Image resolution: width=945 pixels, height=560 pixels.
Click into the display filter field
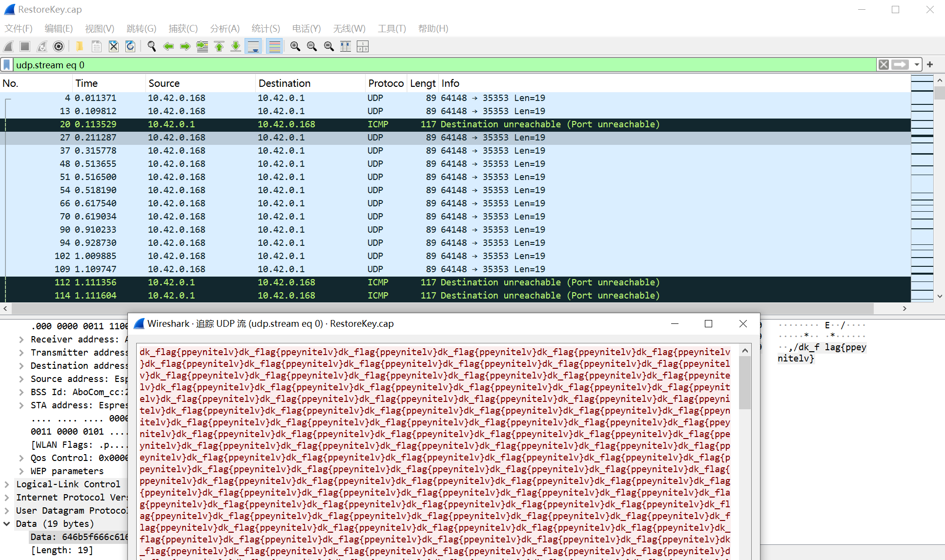pyautogui.click(x=444, y=65)
